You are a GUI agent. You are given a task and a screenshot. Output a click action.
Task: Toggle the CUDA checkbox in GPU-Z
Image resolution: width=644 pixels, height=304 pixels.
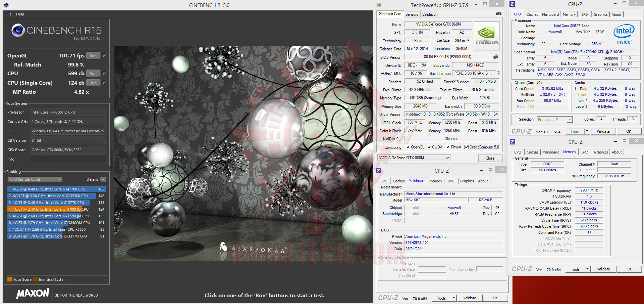tap(429, 147)
